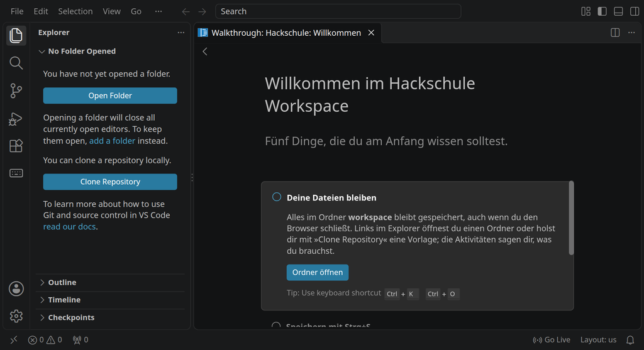
Task: Show errors and warnings in status bar
Action: pyautogui.click(x=45, y=340)
